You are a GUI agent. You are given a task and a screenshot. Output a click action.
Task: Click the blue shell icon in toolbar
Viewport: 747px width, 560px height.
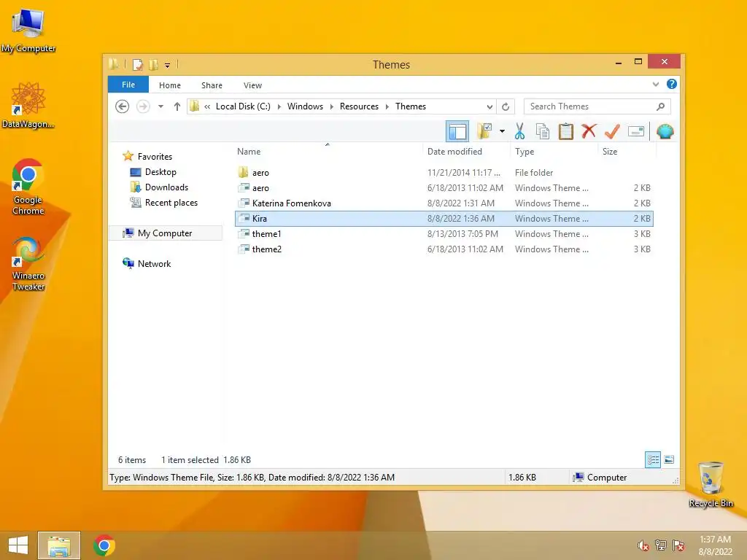665,131
